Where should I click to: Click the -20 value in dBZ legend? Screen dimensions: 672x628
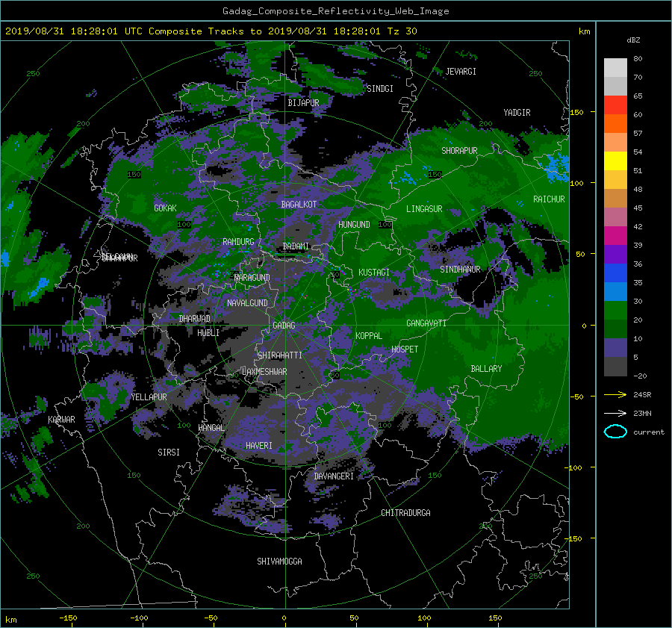(x=640, y=376)
